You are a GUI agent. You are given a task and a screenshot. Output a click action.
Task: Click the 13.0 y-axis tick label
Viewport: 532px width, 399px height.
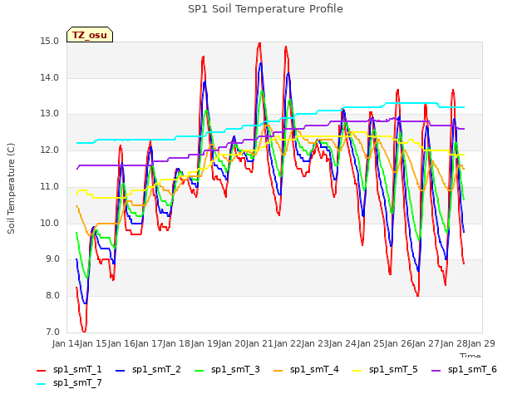50,114
